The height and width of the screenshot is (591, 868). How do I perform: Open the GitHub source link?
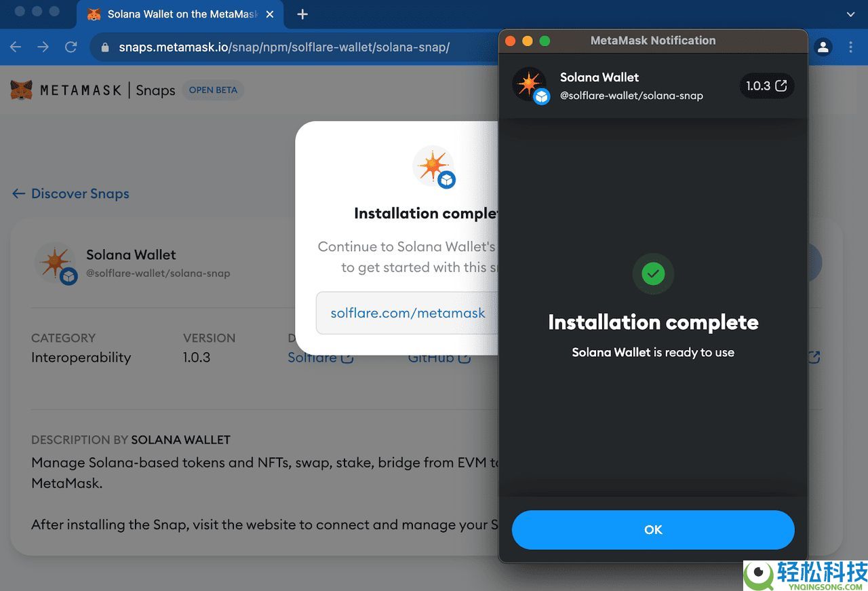(439, 358)
